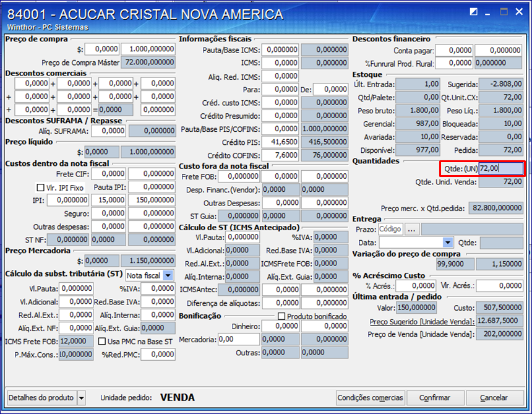This screenshot has width=532, height=414.
Task: Click the ICMS percentage field
Action: (280, 63)
